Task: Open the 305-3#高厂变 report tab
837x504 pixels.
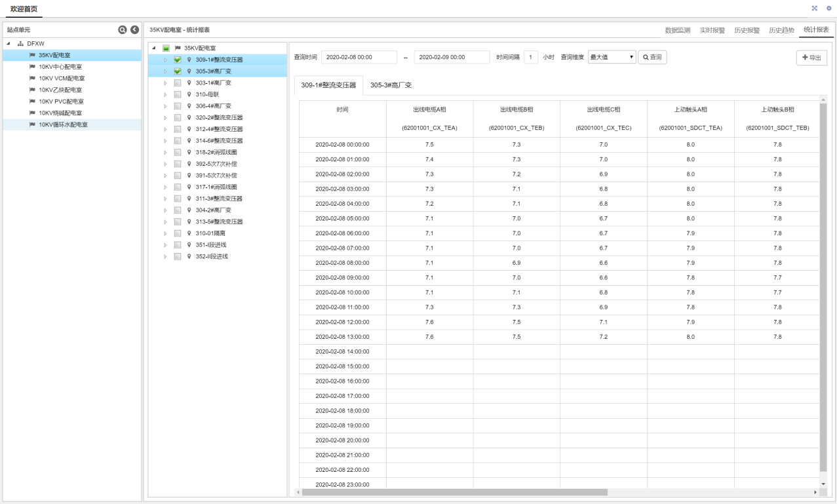Action: click(x=391, y=85)
